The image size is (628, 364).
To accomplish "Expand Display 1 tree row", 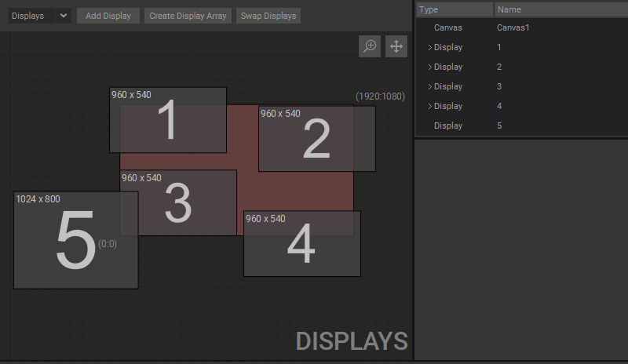I will pos(429,47).
